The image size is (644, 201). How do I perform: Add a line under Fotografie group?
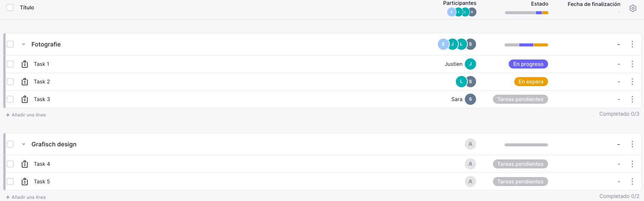pos(26,115)
